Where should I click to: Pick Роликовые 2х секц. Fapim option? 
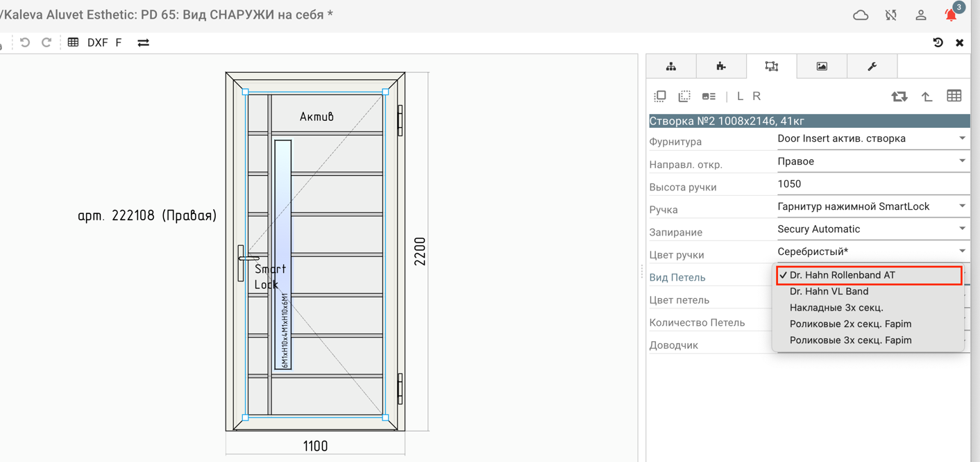[869, 324]
